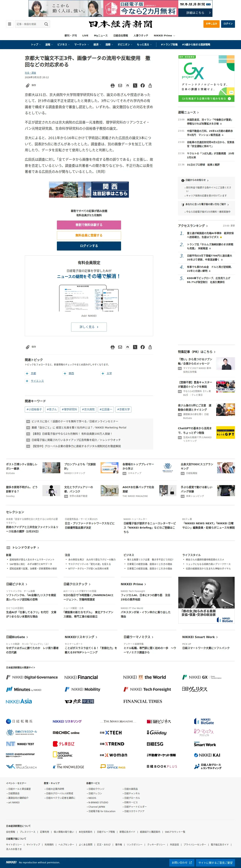The width and height of the screenshot is (241, 868).
Task: Expand the トップ navigation dropdown
Action: 36,44
